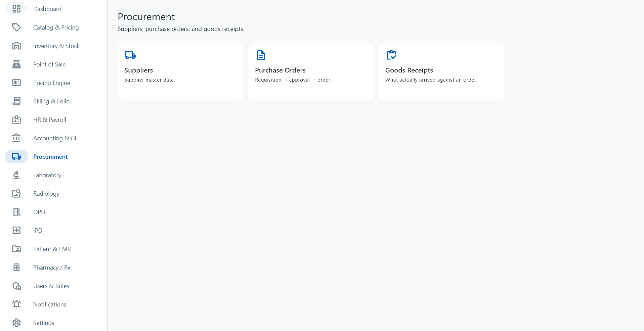Click 'What actually arrived against an order.'

point(431,80)
